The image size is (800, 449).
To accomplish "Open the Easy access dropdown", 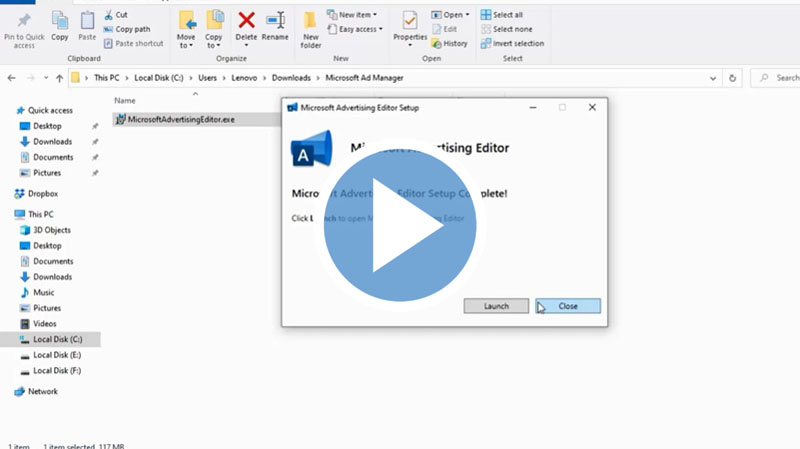I will coord(355,29).
